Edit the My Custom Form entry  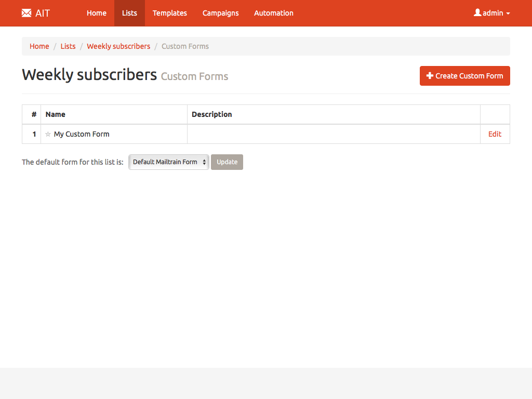(495, 134)
